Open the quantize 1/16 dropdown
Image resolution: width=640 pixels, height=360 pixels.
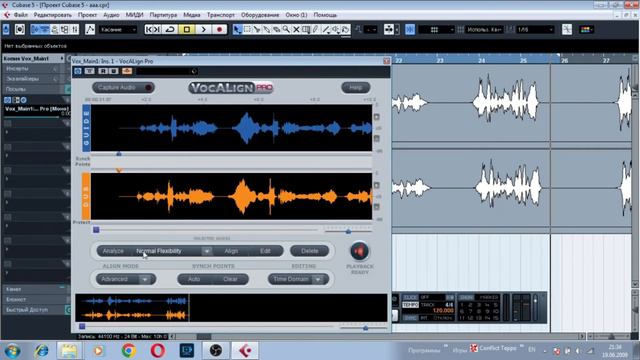[x=535, y=29]
